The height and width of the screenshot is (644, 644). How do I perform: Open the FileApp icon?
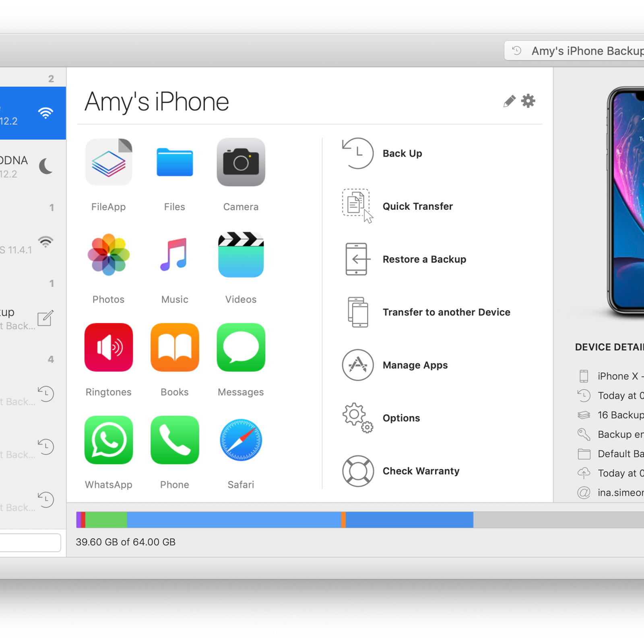click(109, 162)
